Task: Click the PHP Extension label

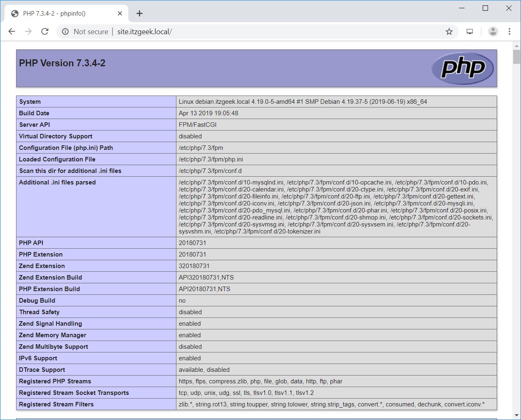Action: [x=41, y=254]
